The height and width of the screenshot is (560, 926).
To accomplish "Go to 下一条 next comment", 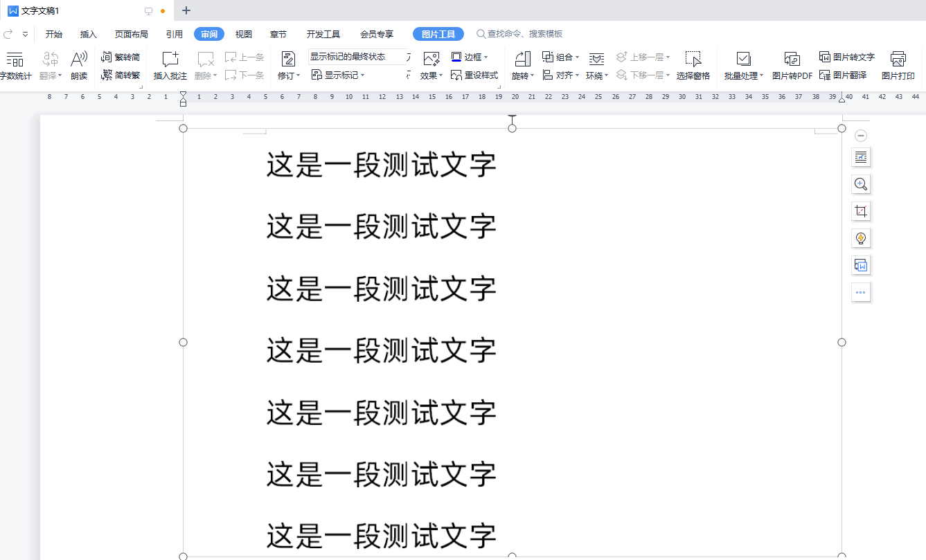I will [245, 75].
